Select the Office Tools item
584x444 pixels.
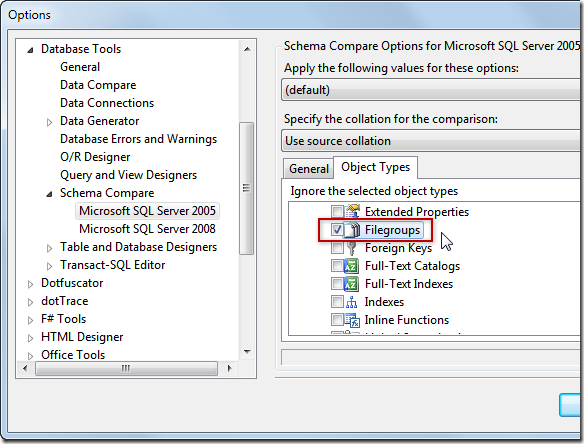tap(73, 355)
